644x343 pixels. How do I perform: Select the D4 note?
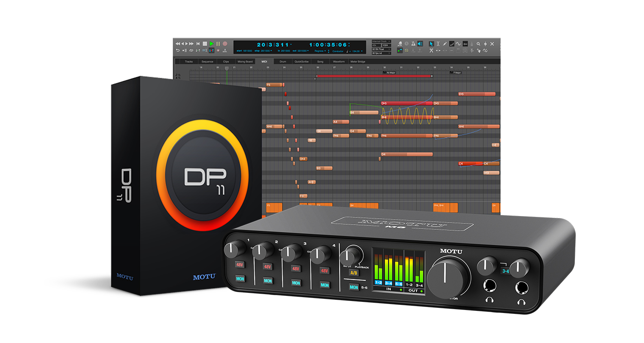click(407, 154)
